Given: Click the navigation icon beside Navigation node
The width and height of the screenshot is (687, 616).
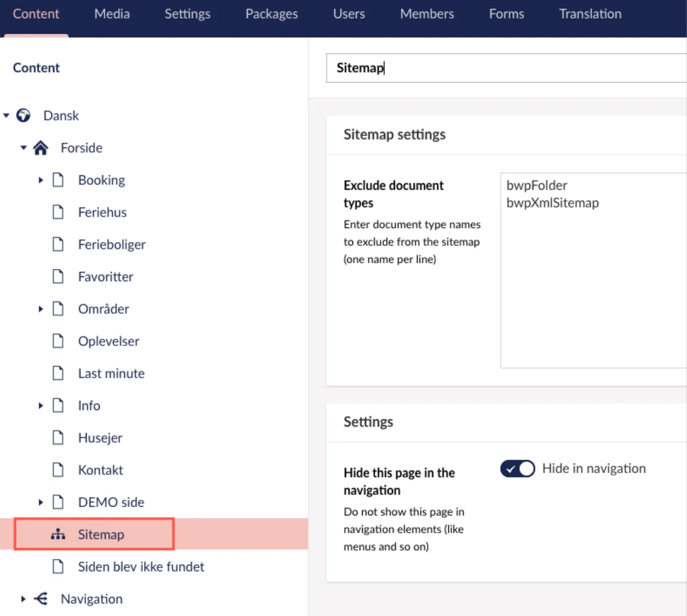Looking at the screenshot, I should click(x=41, y=598).
